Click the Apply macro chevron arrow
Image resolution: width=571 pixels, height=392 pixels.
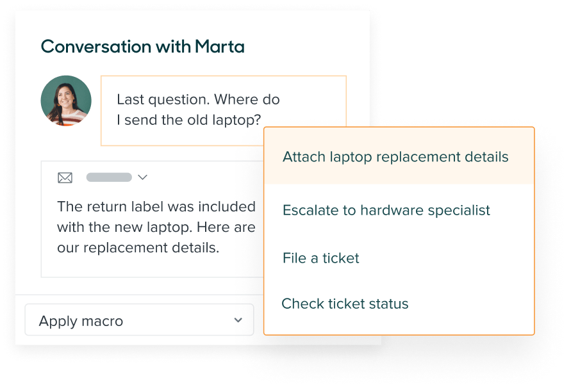point(238,320)
